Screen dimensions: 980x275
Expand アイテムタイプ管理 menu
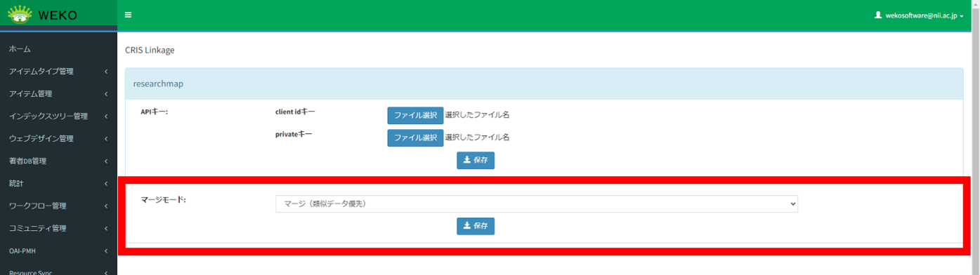click(x=58, y=72)
